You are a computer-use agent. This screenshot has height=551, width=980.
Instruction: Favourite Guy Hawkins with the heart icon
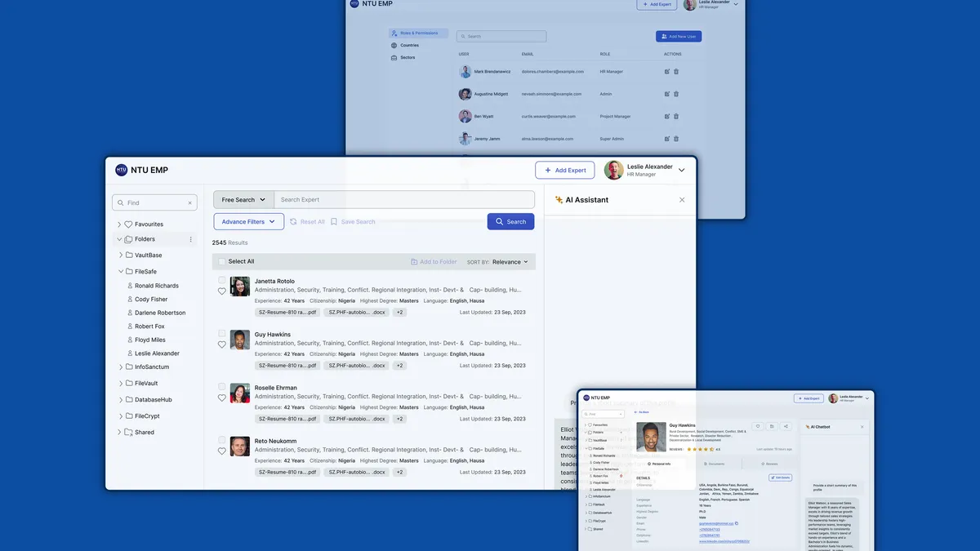point(222,344)
